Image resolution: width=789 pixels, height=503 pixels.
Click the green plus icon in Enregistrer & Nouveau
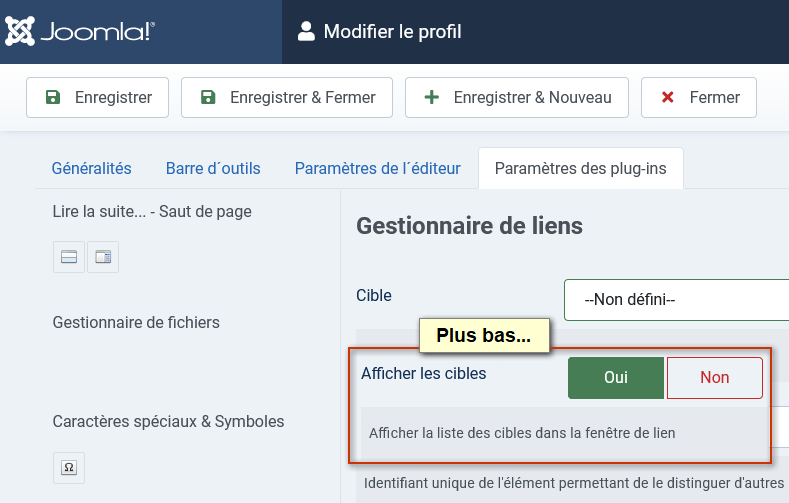tap(432, 97)
